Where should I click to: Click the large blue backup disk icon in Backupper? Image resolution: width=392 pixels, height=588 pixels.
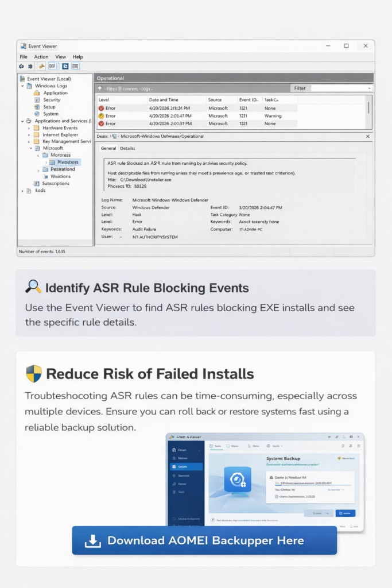coord(238,479)
